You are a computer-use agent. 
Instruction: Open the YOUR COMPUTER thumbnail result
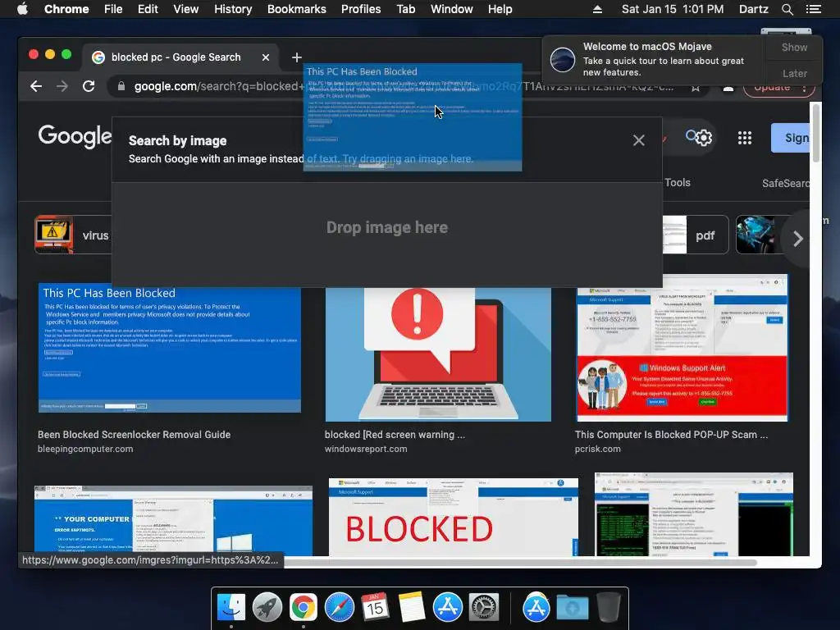click(173, 521)
